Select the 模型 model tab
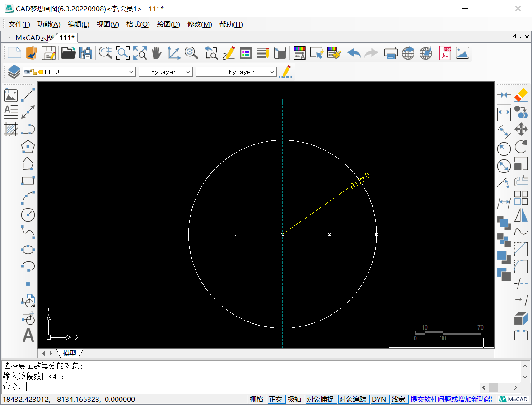The height and width of the screenshot is (405, 532). (x=70, y=354)
